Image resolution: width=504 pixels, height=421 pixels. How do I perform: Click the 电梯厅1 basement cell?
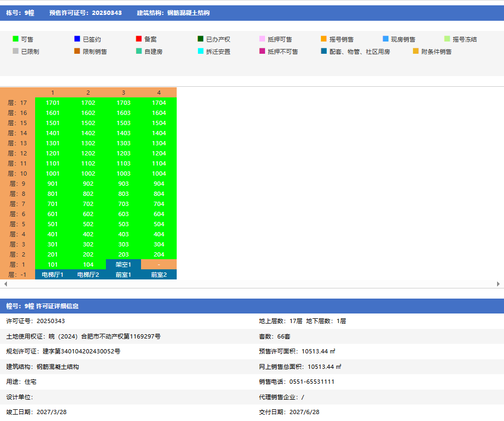(x=53, y=275)
